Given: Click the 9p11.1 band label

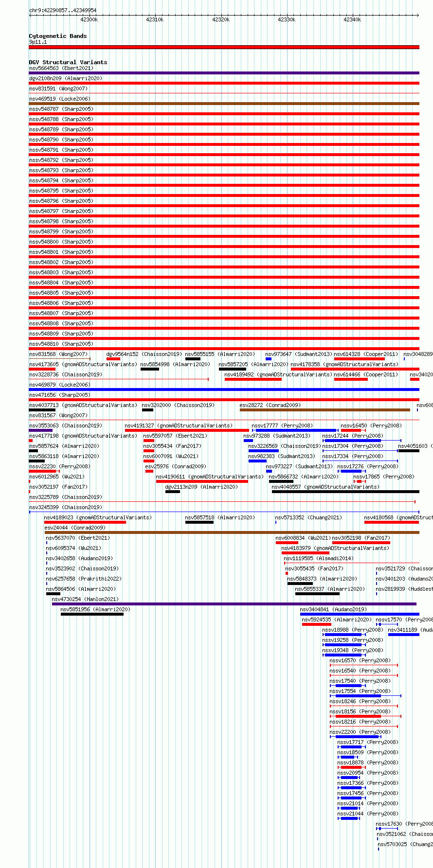Looking at the screenshot, I should 38,42.
